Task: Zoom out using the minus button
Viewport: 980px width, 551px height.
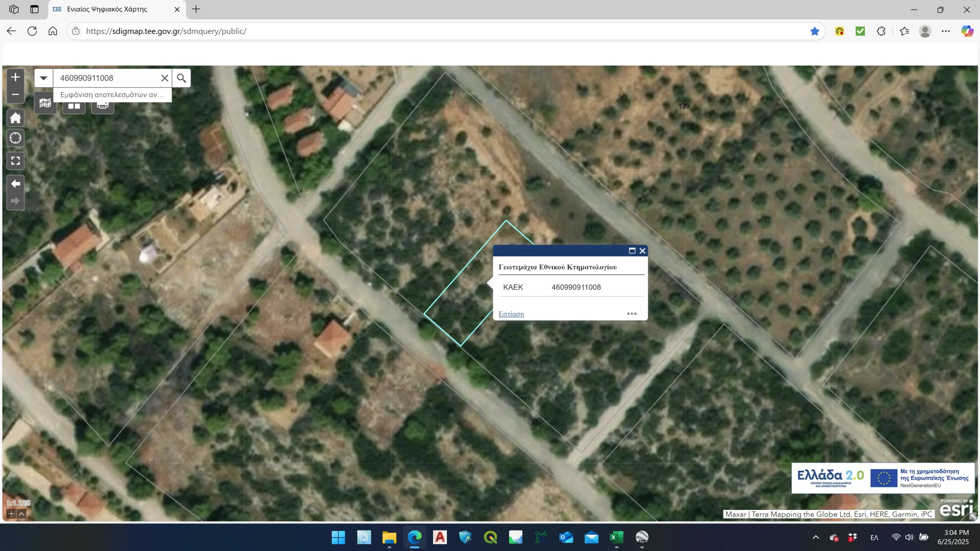Action: coord(15,95)
